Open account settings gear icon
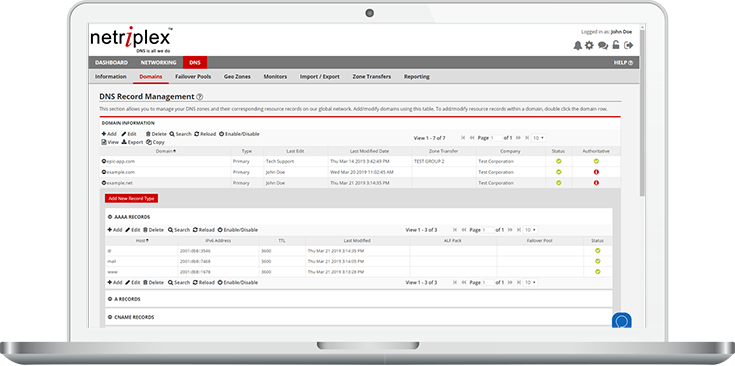The image size is (735, 366). (589, 45)
